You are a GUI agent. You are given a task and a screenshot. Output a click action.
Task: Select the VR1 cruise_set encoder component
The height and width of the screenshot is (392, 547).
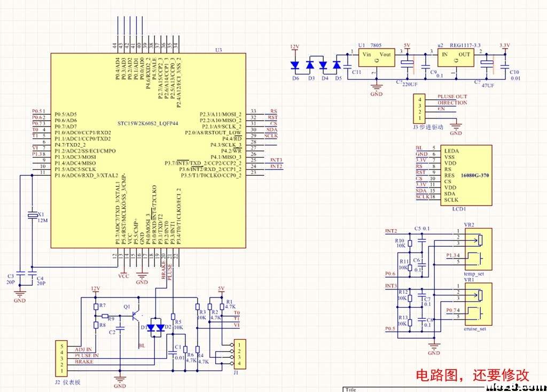click(478, 304)
